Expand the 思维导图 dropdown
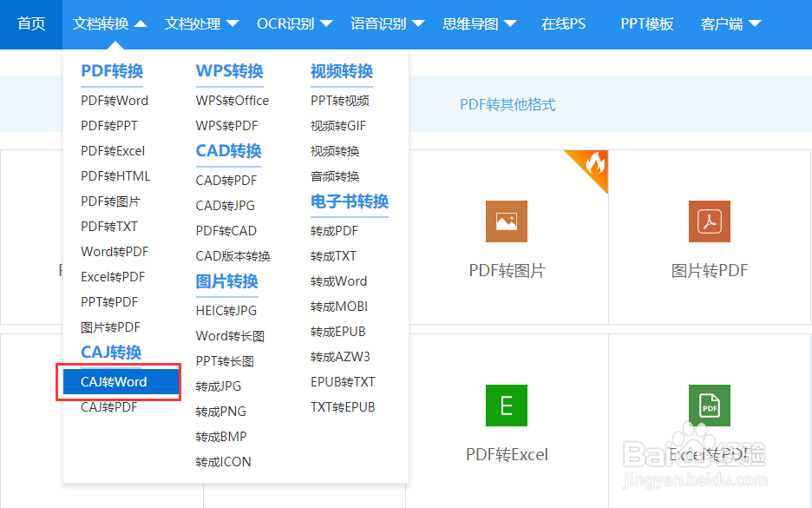The width and height of the screenshot is (812, 508). coord(480,23)
